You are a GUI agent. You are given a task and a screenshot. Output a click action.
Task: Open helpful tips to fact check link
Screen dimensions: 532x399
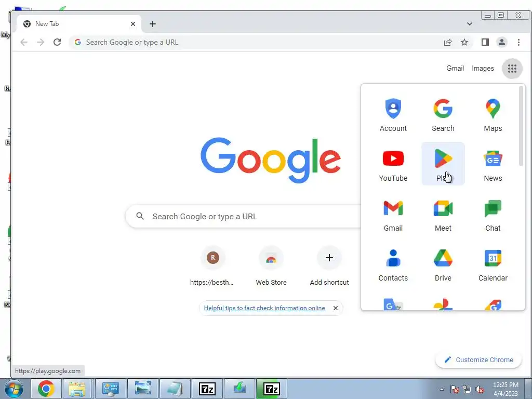pyautogui.click(x=264, y=308)
